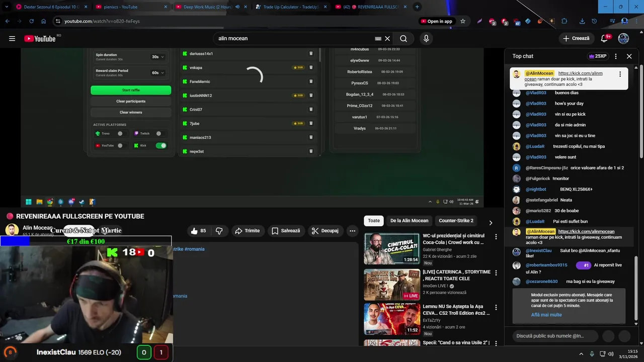This screenshot has height=362, width=644.
Task: Click chat message input field
Action: click(x=556, y=336)
